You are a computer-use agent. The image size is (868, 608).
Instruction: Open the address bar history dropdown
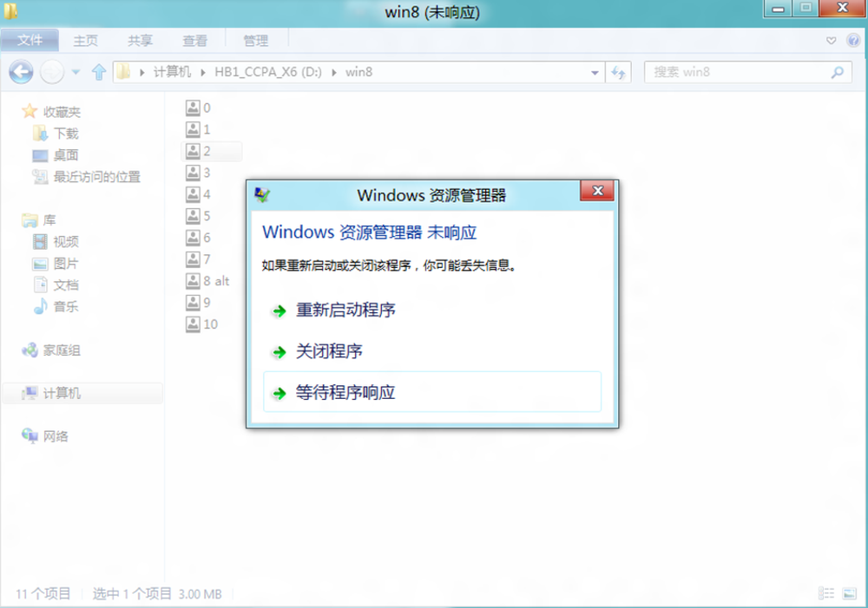pyautogui.click(x=594, y=73)
